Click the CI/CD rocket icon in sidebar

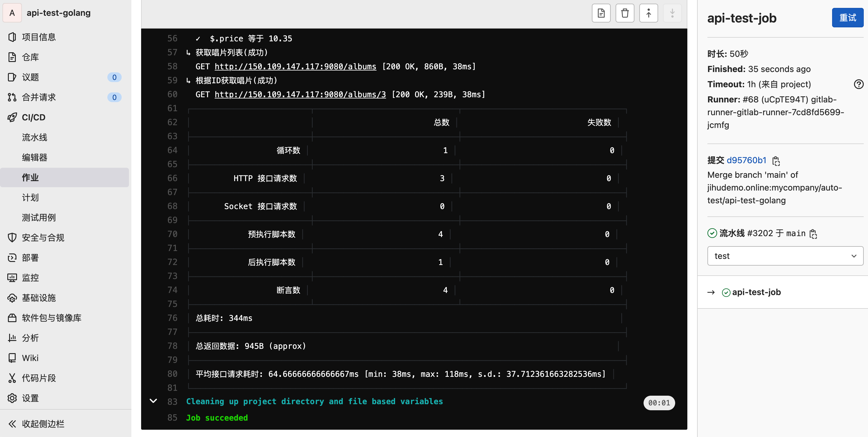12,117
